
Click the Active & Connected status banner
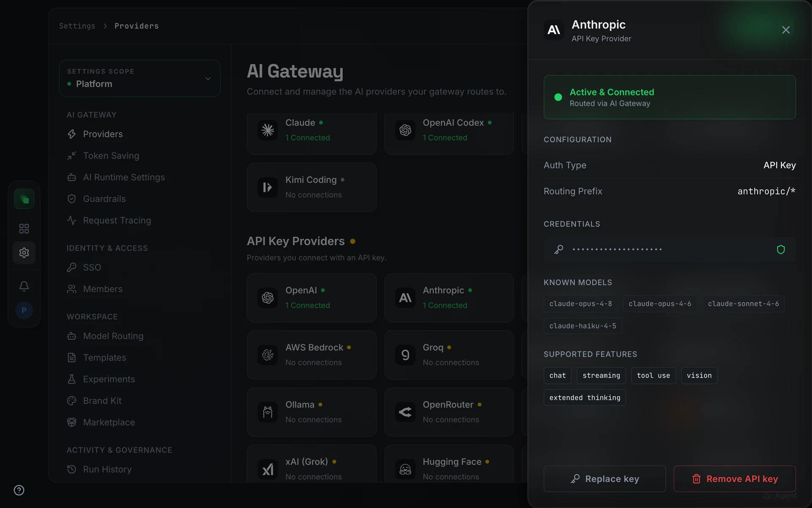(x=669, y=97)
